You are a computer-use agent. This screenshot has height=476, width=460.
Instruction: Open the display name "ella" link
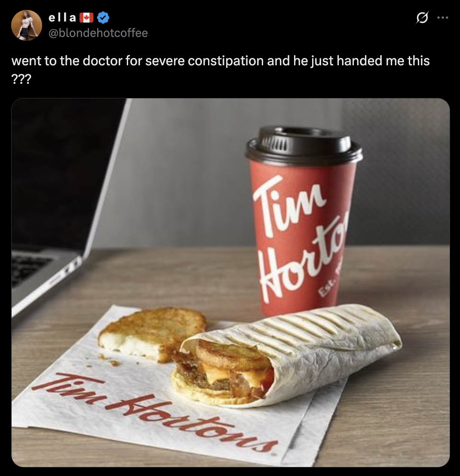[x=62, y=18]
